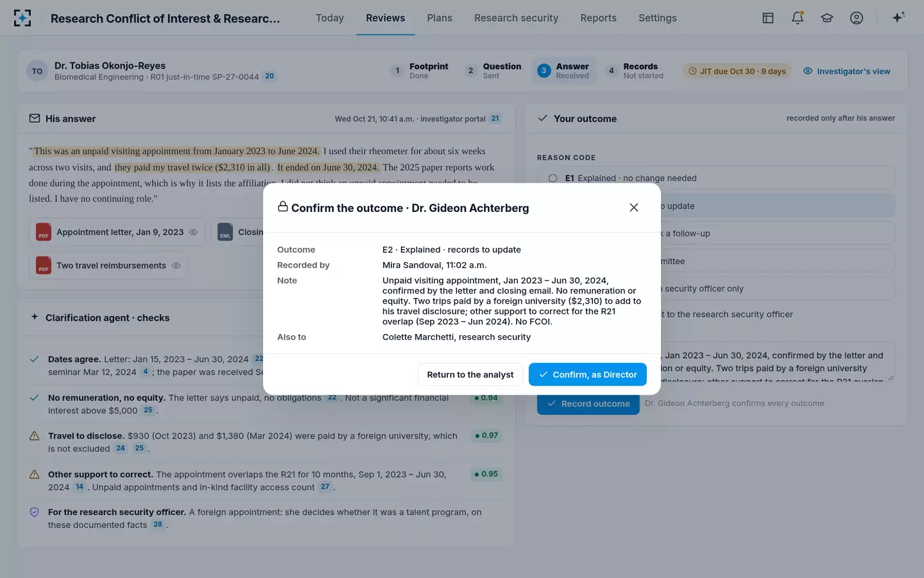Switch to the Today tab

point(330,18)
